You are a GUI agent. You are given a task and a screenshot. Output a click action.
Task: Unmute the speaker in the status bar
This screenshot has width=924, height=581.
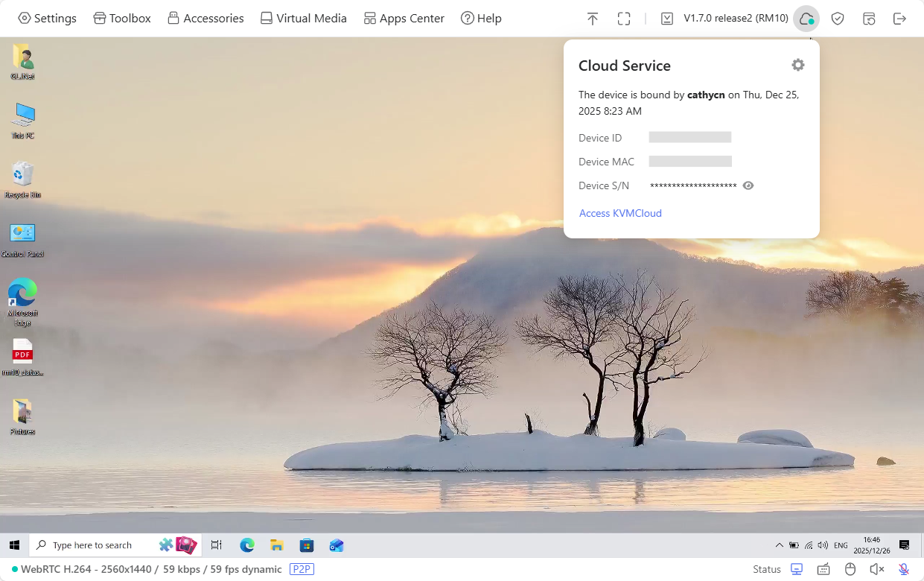[876, 568]
